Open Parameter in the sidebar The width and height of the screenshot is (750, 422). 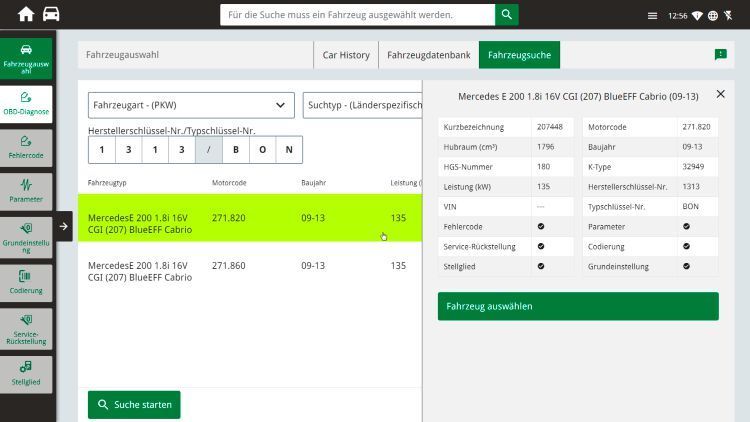(26, 192)
